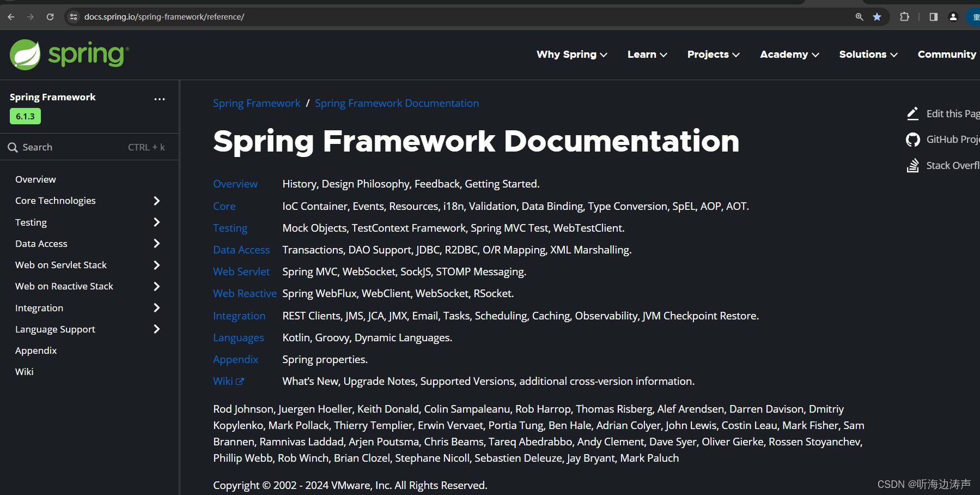
Task: Click the Spring Framework sidebar title
Action: click(x=53, y=97)
